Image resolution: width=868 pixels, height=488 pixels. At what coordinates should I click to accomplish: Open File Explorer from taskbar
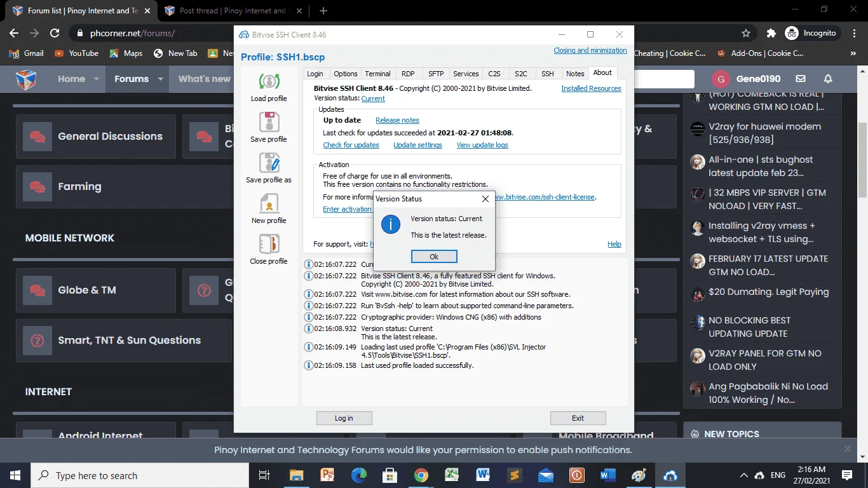296,475
